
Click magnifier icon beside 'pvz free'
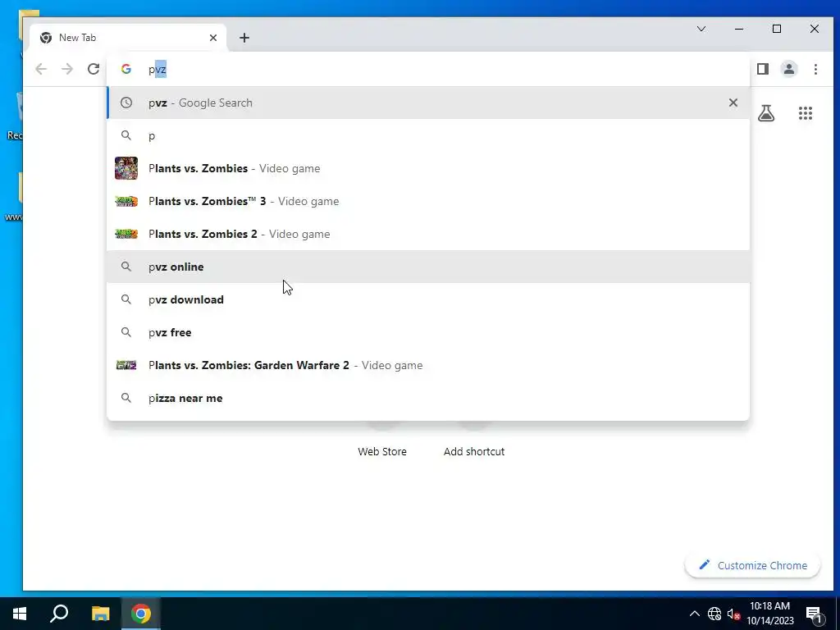click(x=126, y=333)
